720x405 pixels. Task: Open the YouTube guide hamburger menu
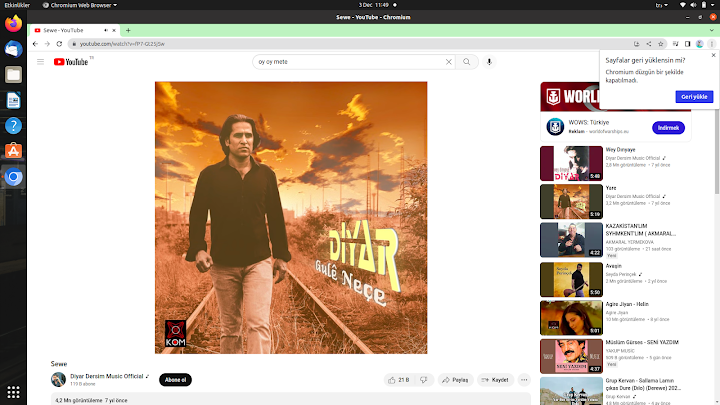coord(40,62)
